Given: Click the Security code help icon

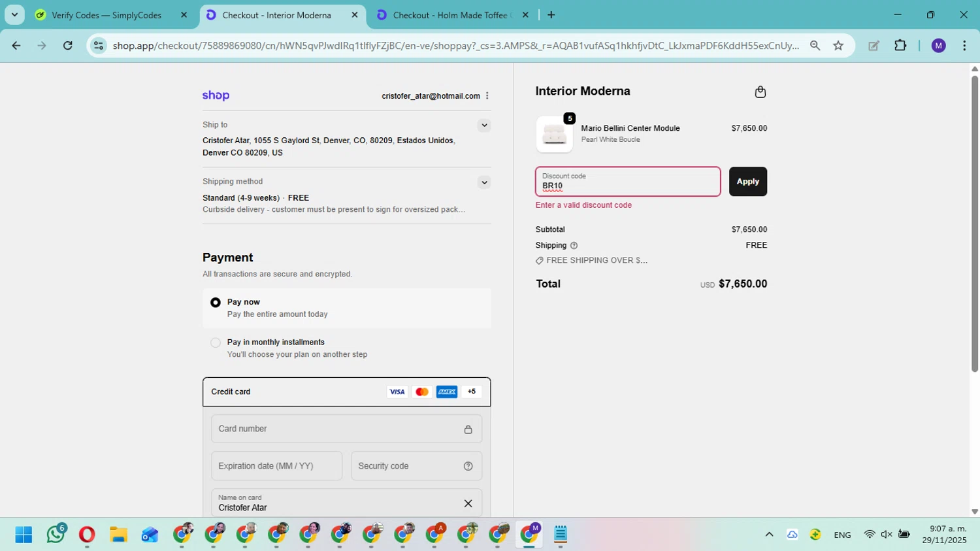Looking at the screenshot, I should pos(468,466).
